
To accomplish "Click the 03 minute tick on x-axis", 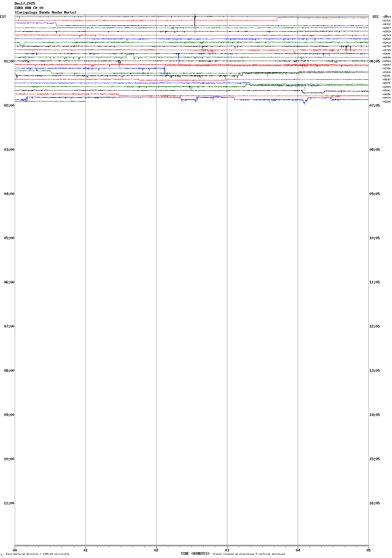I will (x=227, y=550).
